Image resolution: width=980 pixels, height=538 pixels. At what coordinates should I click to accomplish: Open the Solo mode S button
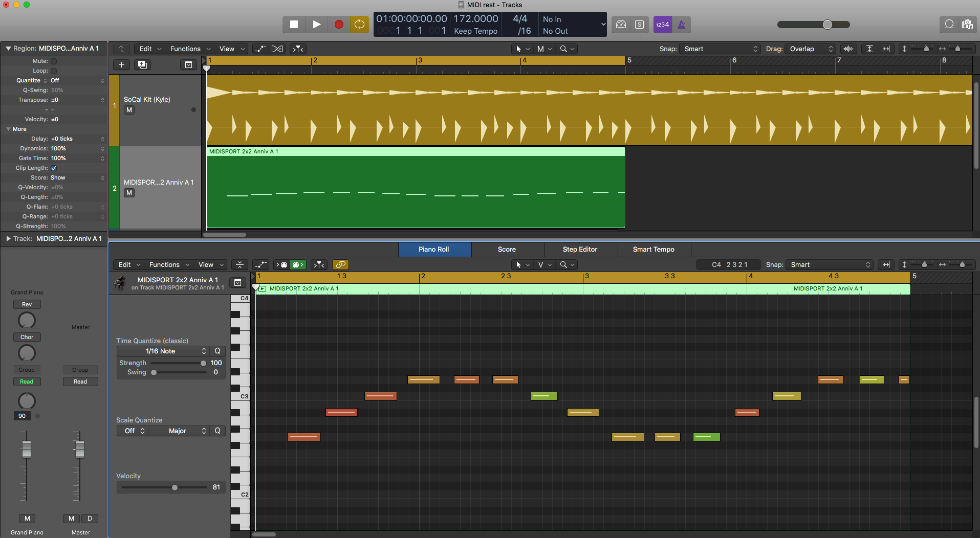point(639,24)
